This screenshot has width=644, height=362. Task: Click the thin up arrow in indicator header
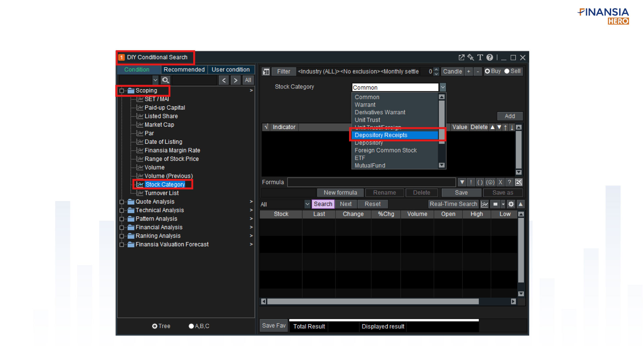(505, 127)
